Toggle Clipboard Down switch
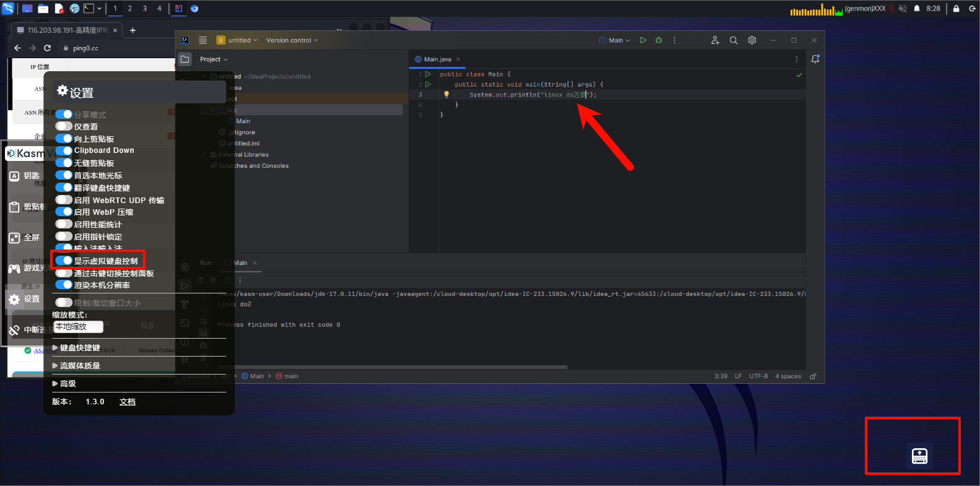The height and width of the screenshot is (486, 980). click(x=64, y=150)
